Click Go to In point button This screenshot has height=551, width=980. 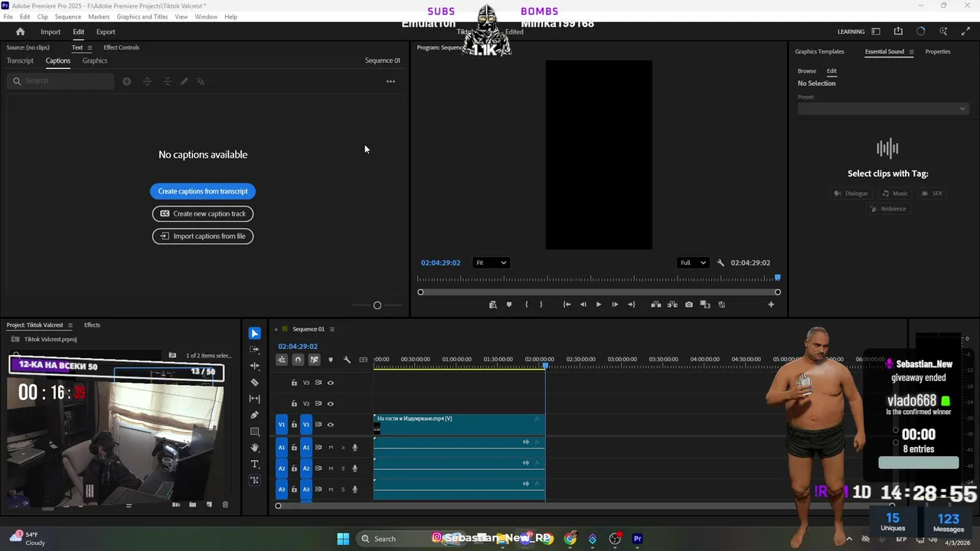567,305
